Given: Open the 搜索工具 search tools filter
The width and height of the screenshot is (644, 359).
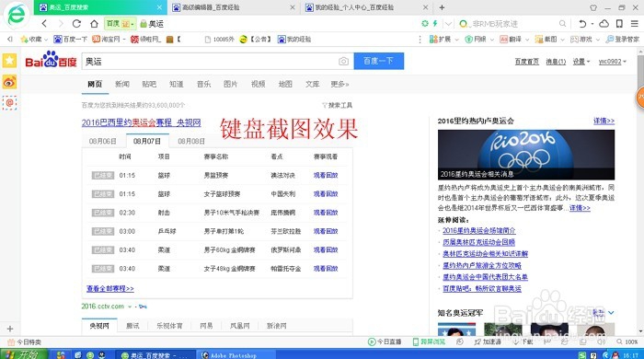Looking at the screenshot, I should click(338, 105).
